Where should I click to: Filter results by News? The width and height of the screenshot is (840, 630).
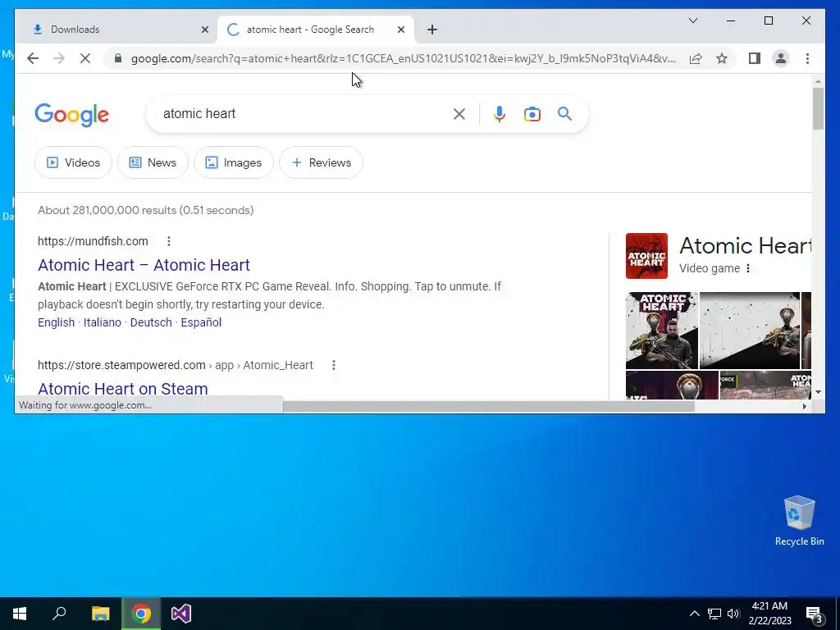(x=153, y=162)
